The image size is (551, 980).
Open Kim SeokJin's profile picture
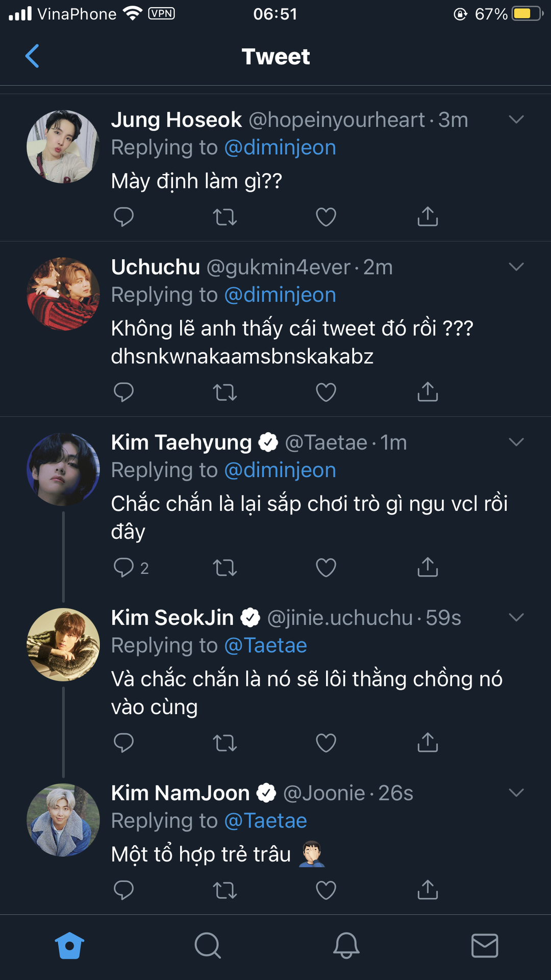coord(63,645)
